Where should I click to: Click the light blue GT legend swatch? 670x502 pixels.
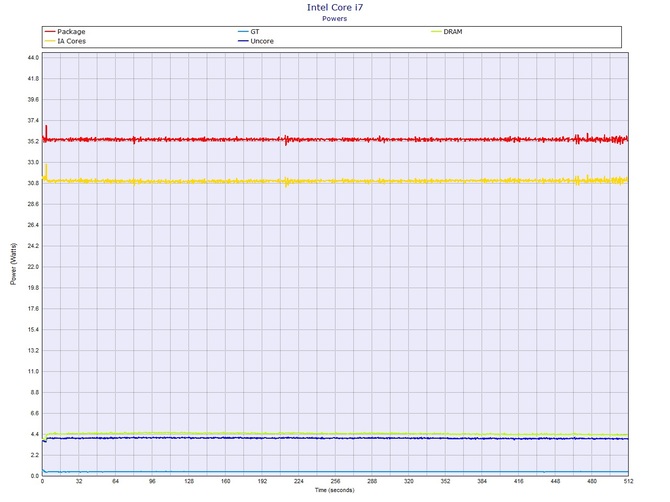pos(243,32)
